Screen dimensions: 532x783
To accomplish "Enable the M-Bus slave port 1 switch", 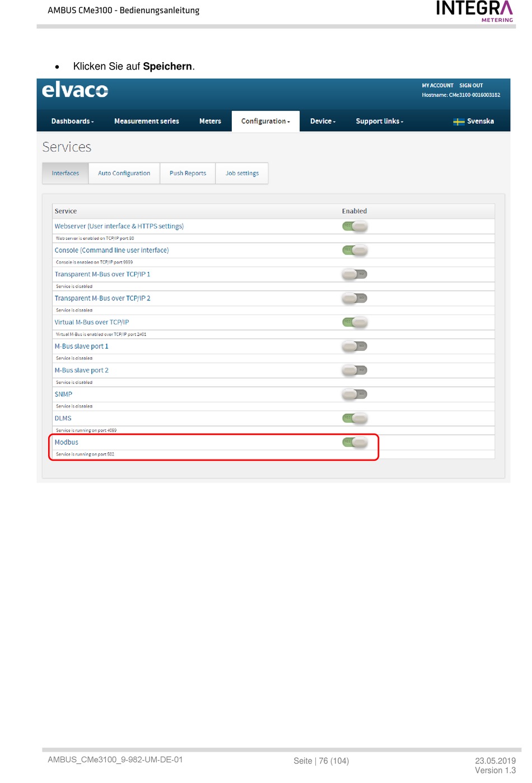I will point(354,346).
